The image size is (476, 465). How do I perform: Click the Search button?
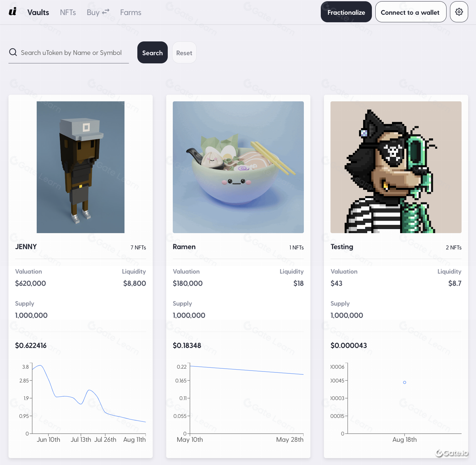[x=152, y=52]
